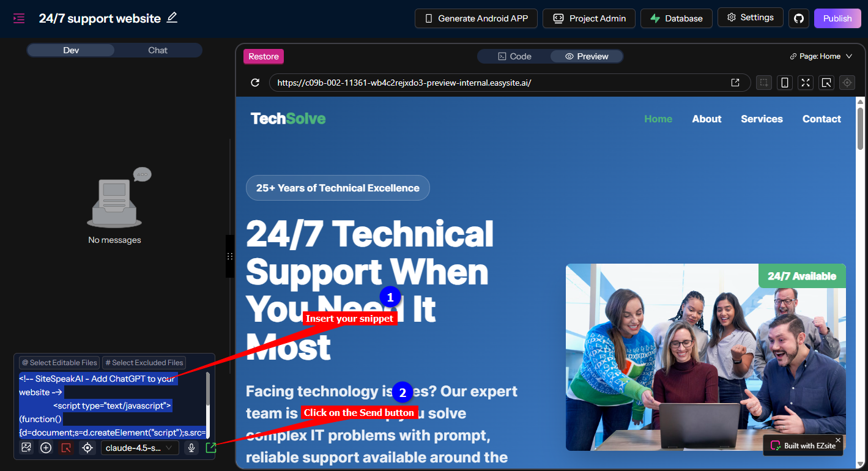Open the sidebar menu icon

tap(19, 18)
